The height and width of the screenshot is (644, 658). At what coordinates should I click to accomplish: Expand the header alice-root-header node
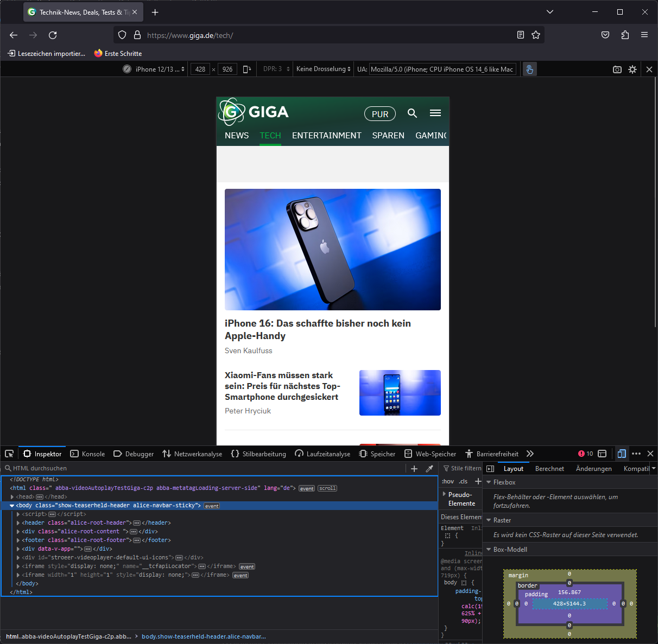(x=18, y=523)
